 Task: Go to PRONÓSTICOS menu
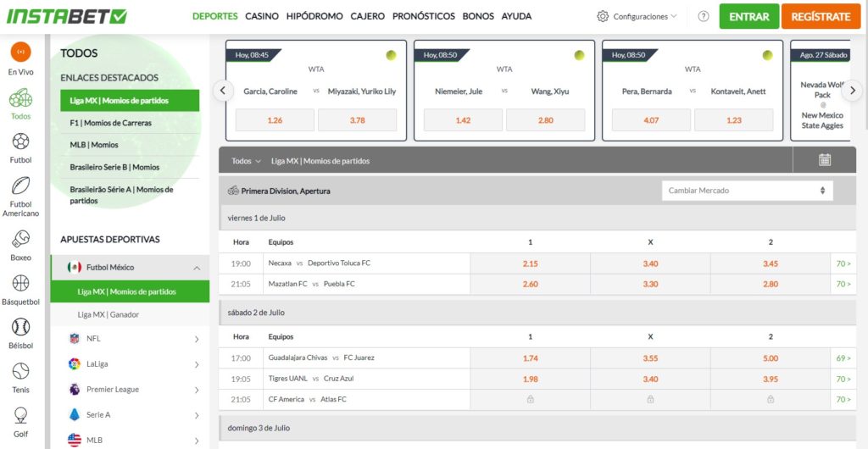coord(424,17)
